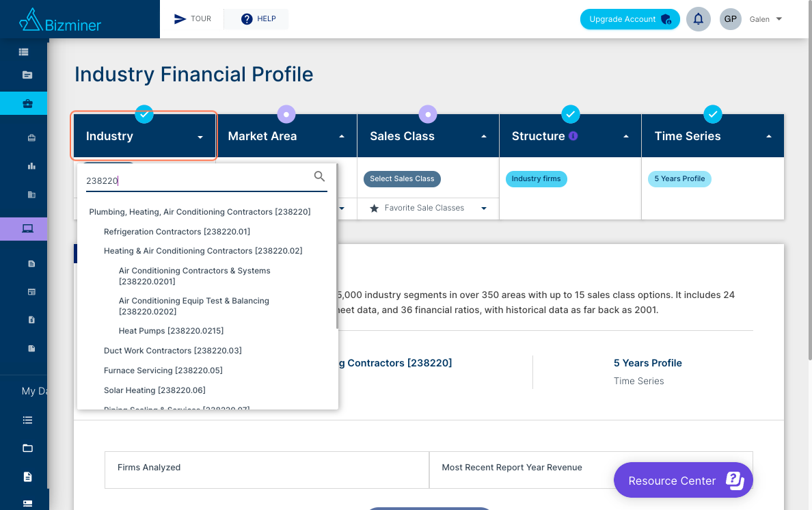Select Heating & Air Conditioning Contractors [238220.02]
The width and height of the screenshot is (812, 510).
(x=203, y=251)
